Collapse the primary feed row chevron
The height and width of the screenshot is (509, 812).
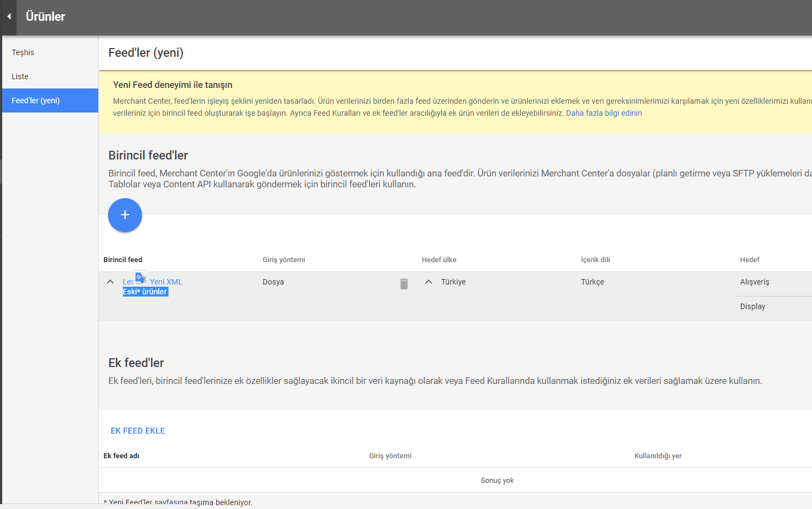coord(110,282)
